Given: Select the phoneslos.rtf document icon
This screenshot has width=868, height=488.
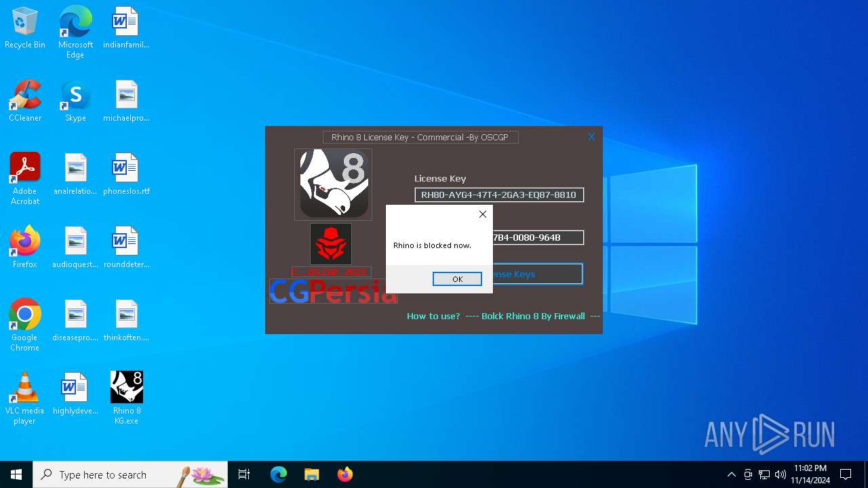Looking at the screenshot, I should click(x=126, y=175).
